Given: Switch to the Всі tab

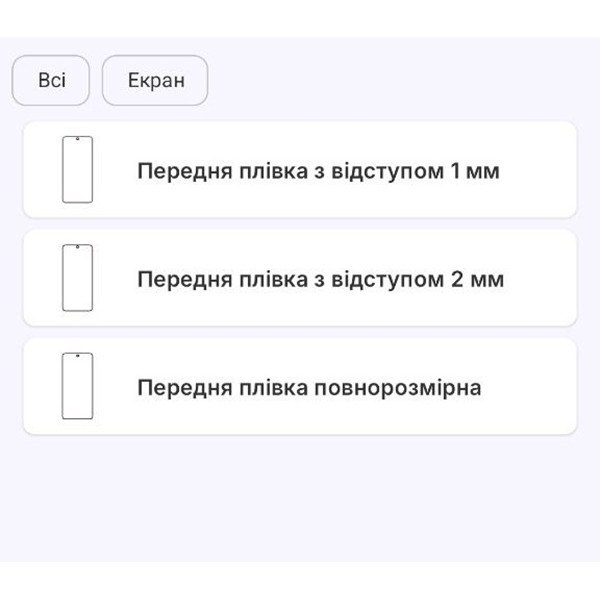Looking at the screenshot, I should click(51, 80).
